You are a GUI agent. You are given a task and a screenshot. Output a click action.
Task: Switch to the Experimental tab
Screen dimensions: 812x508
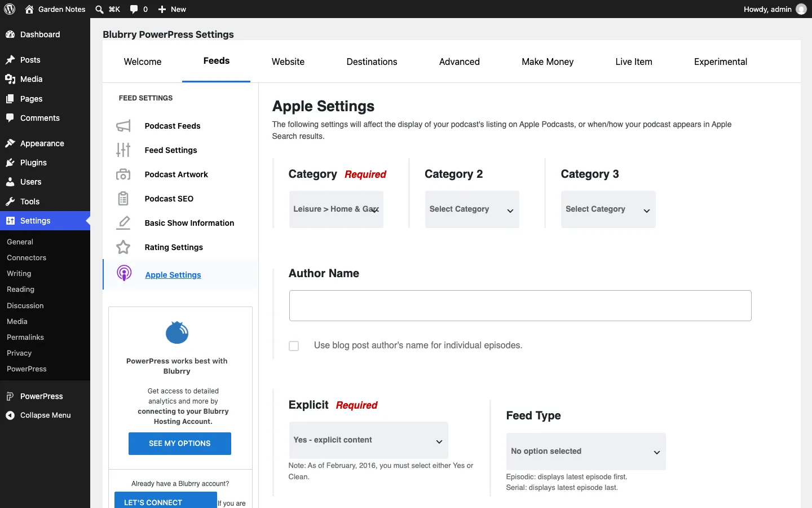click(721, 62)
